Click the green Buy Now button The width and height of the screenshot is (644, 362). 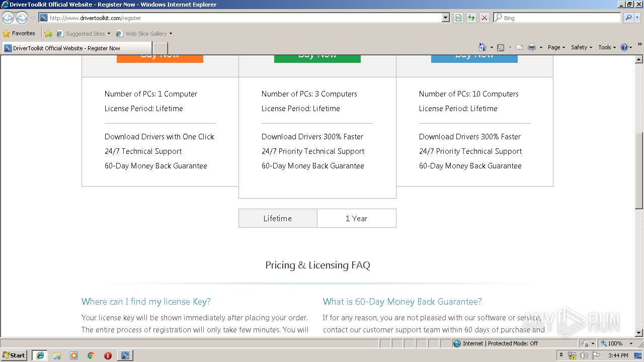pyautogui.click(x=317, y=58)
